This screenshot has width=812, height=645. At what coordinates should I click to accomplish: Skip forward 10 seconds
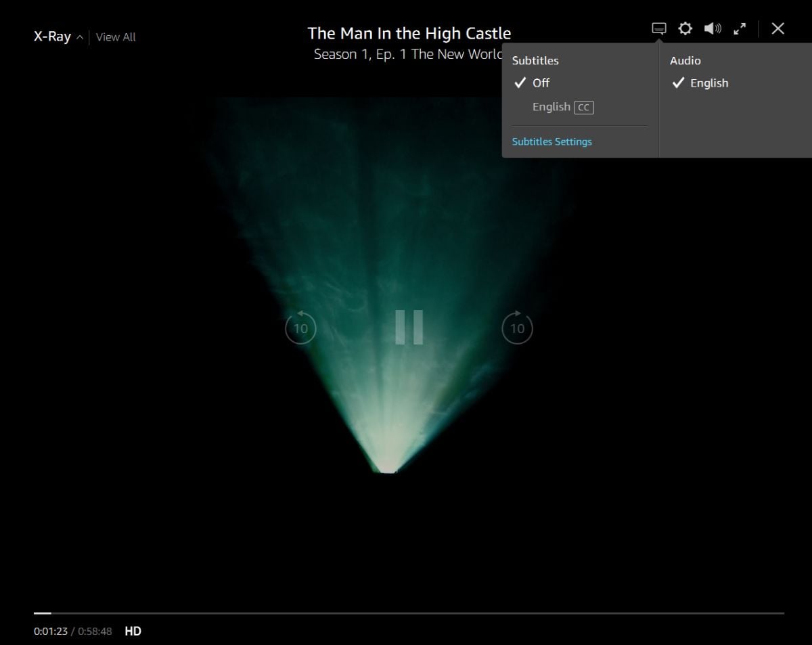pos(517,328)
